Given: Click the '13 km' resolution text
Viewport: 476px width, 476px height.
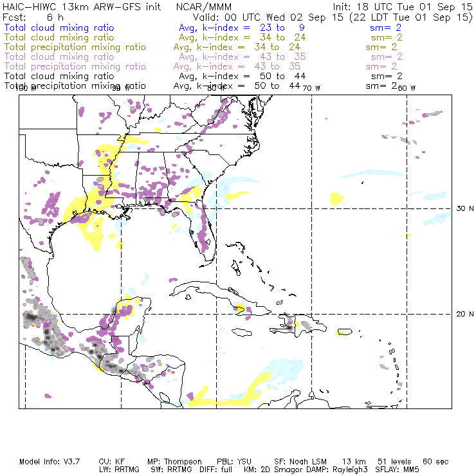Looking at the screenshot, I should (354, 462).
